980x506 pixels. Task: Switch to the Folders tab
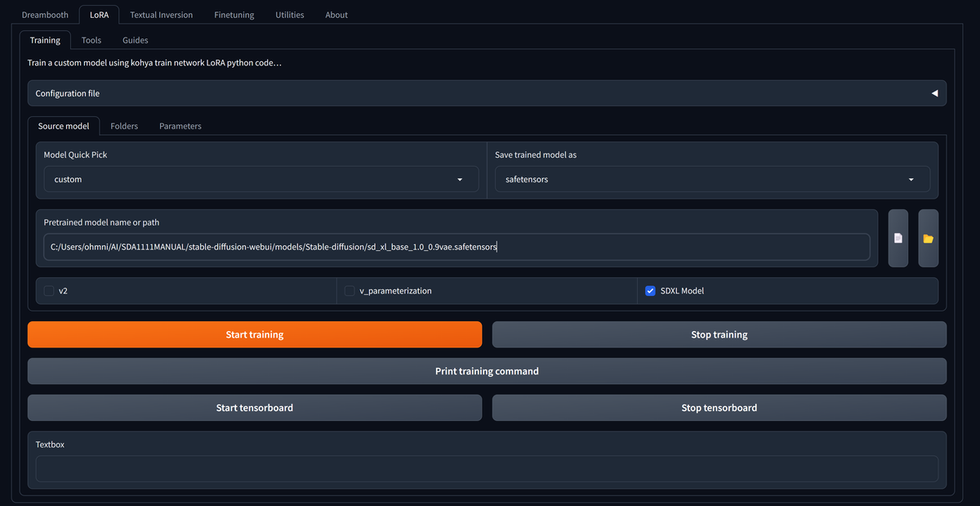pos(124,126)
